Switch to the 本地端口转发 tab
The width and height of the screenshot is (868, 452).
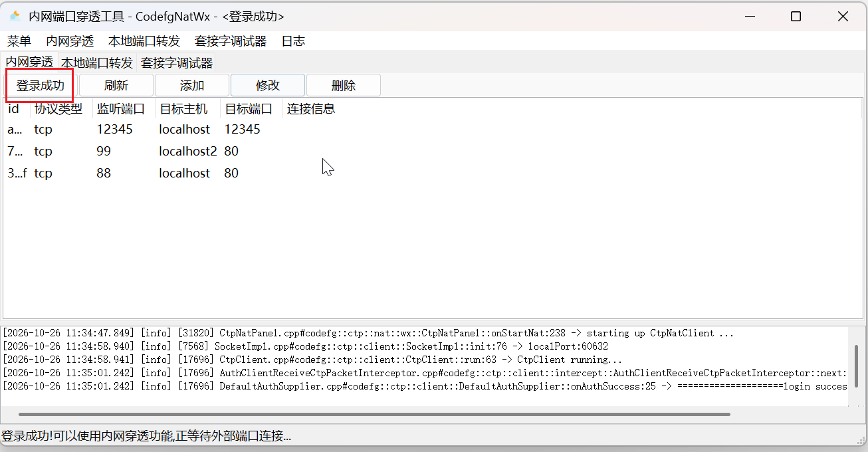(x=98, y=63)
